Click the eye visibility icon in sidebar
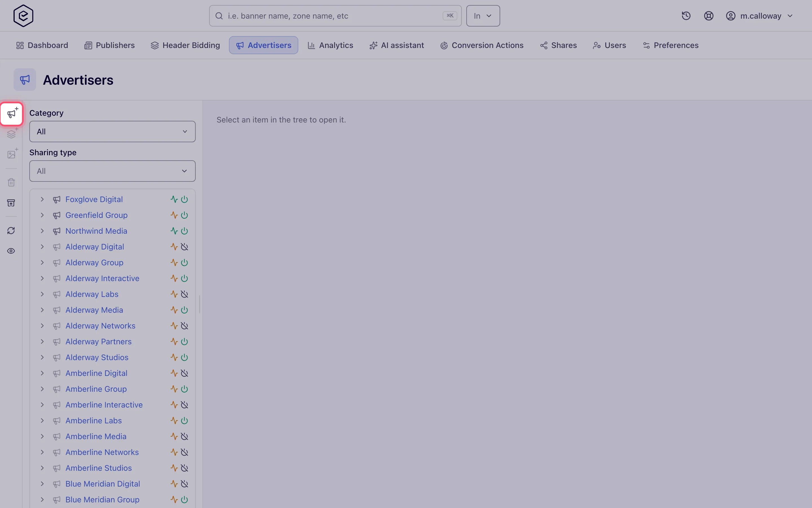Screen dimensions: 812x508 (11, 251)
